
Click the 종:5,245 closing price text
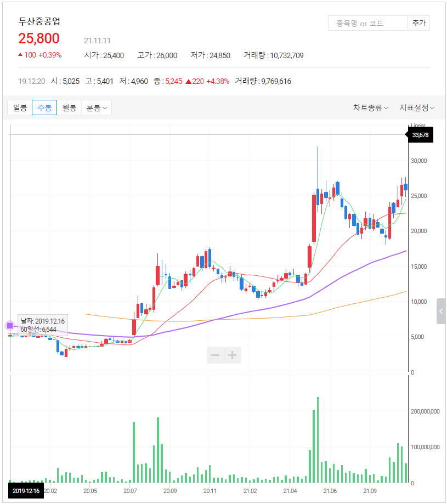[168, 81]
